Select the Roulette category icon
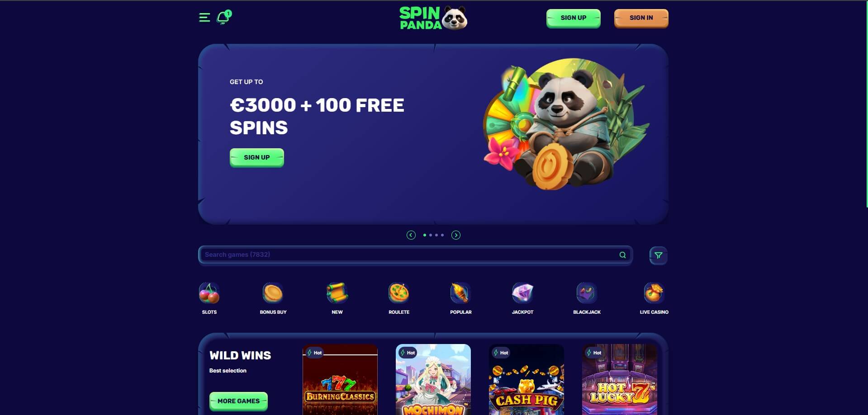Screen dimensions: 868x415 [x=398, y=293]
